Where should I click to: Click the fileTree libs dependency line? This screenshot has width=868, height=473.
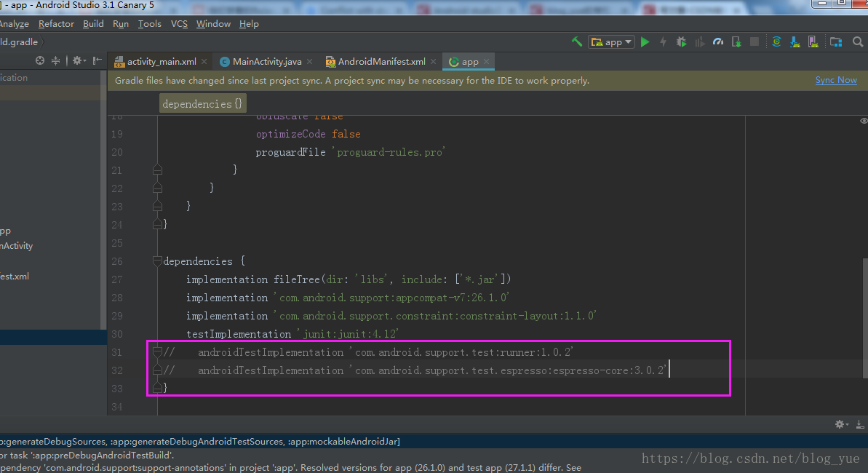click(349, 279)
